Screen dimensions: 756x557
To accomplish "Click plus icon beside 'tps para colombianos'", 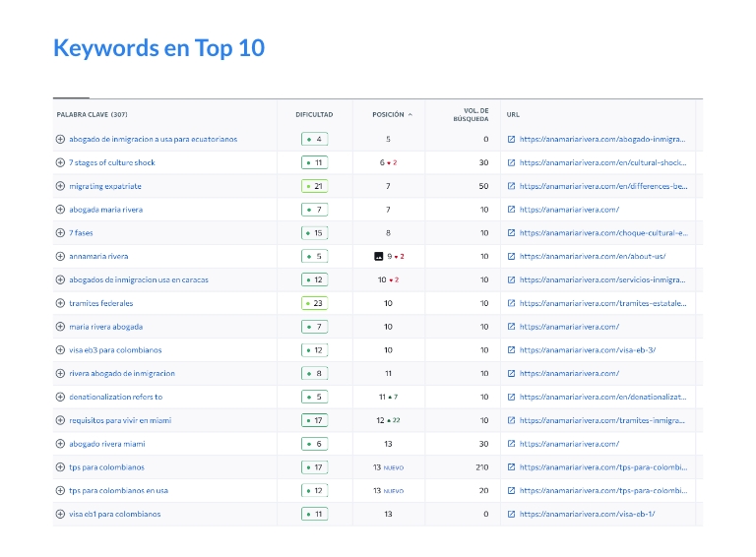I will (x=60, y=466).
